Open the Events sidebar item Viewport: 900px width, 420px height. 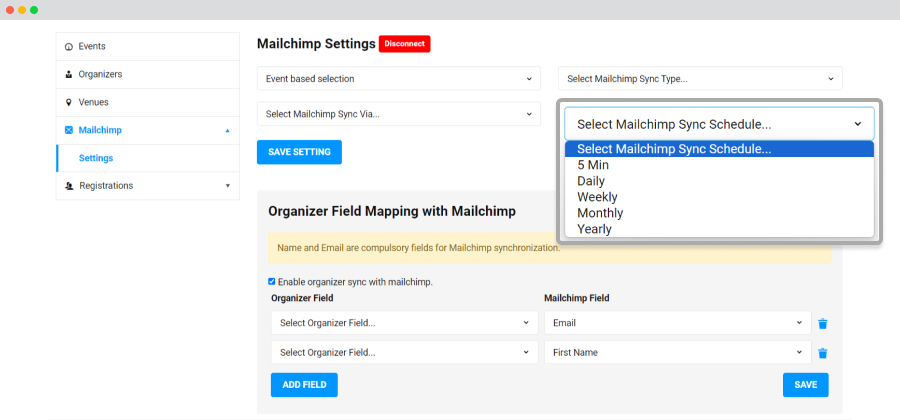point(148,46)
